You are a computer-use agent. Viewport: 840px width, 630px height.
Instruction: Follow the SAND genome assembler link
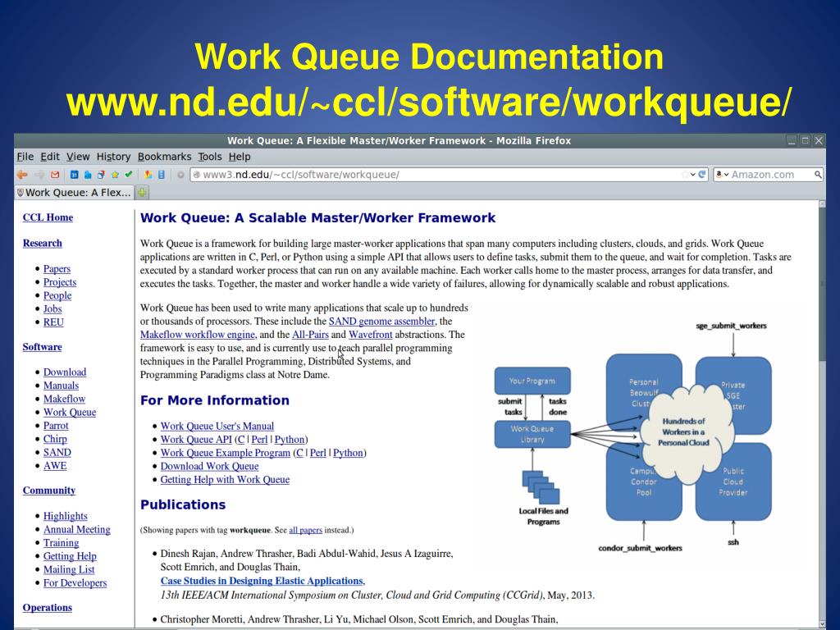click(381, 322)
